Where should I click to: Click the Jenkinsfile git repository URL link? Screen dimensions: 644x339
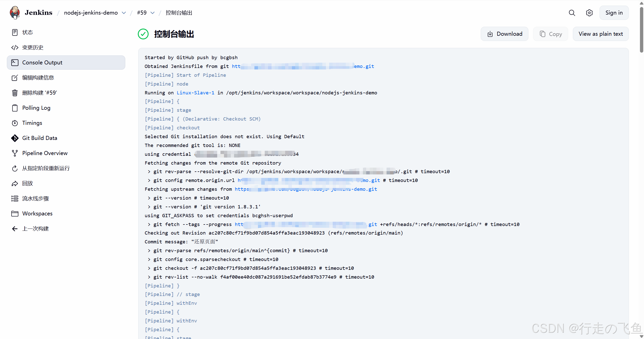[x=303, y=66]
